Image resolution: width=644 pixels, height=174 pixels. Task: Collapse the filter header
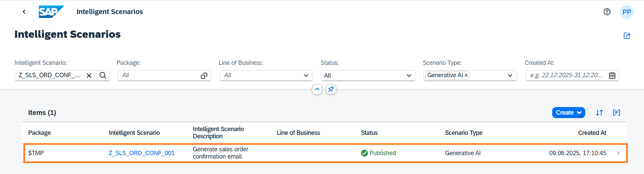tap(317, 89)
